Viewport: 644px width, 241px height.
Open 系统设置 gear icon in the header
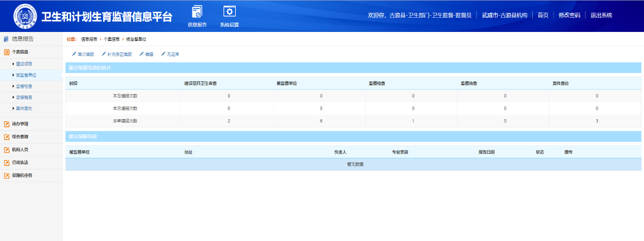[x=230, y=12]
